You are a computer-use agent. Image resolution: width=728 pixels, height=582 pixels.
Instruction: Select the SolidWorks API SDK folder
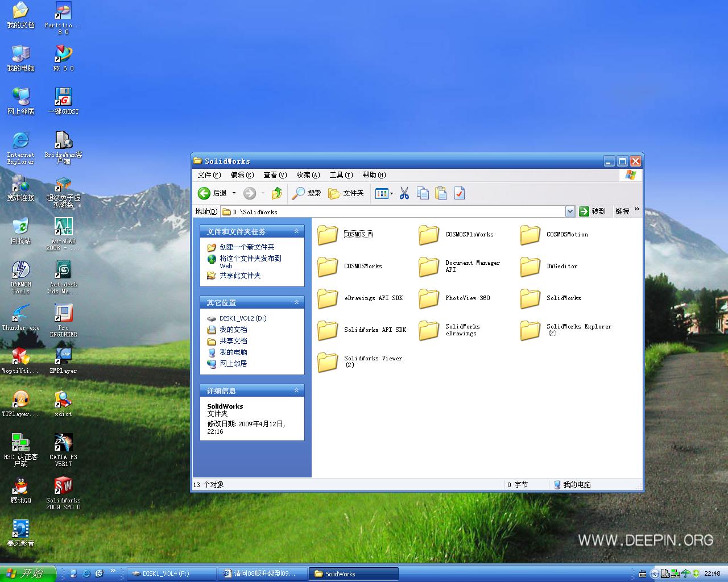[362, 330]
